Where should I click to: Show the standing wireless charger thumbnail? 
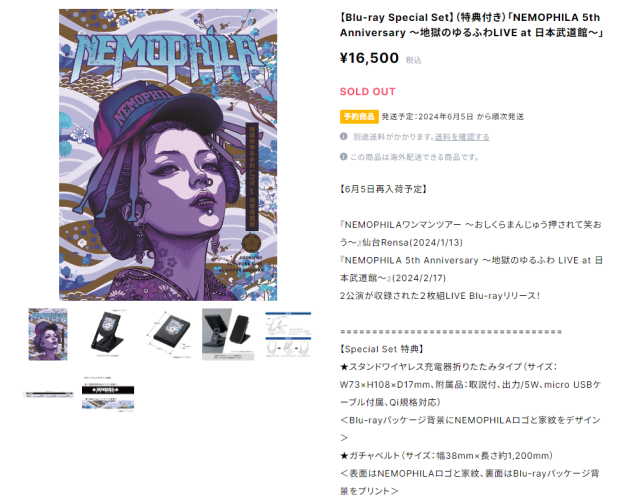pyautogui.click(x=107, y=334)
